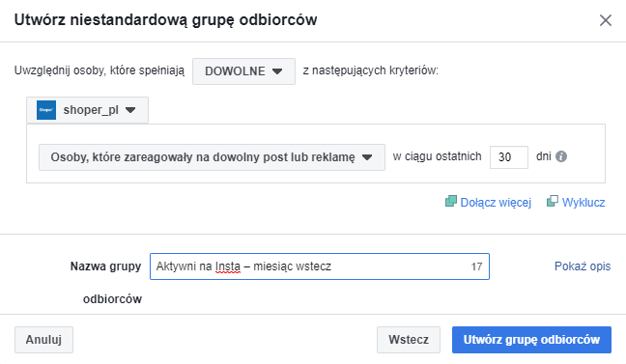Click the 'z następujących kryteriów:' text

371,70
